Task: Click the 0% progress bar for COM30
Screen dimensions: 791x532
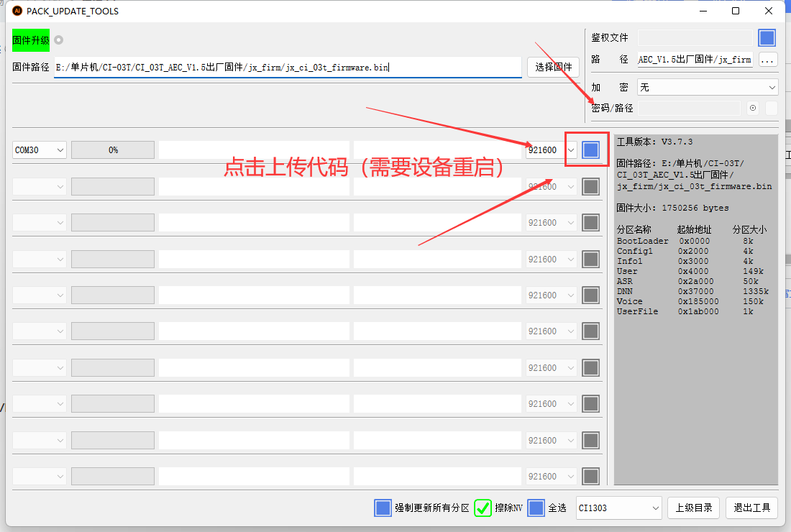Action: (113, 150)
